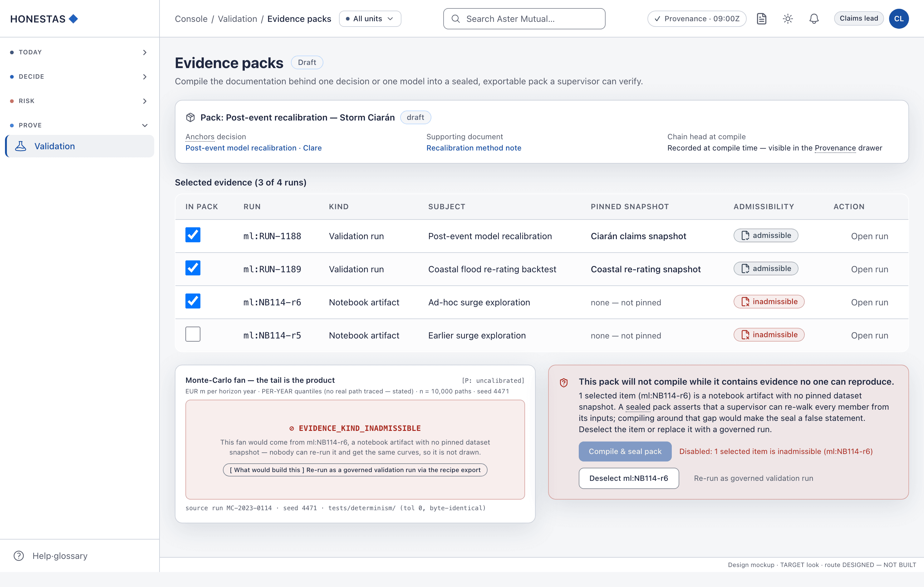Click the [P: uncalibrated] tag
Viewport: 924px width, 587px height.
[x=493, y=380]
